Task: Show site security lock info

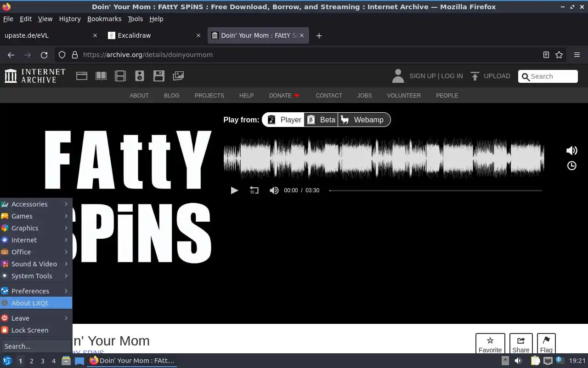Action: coord(75,55)
